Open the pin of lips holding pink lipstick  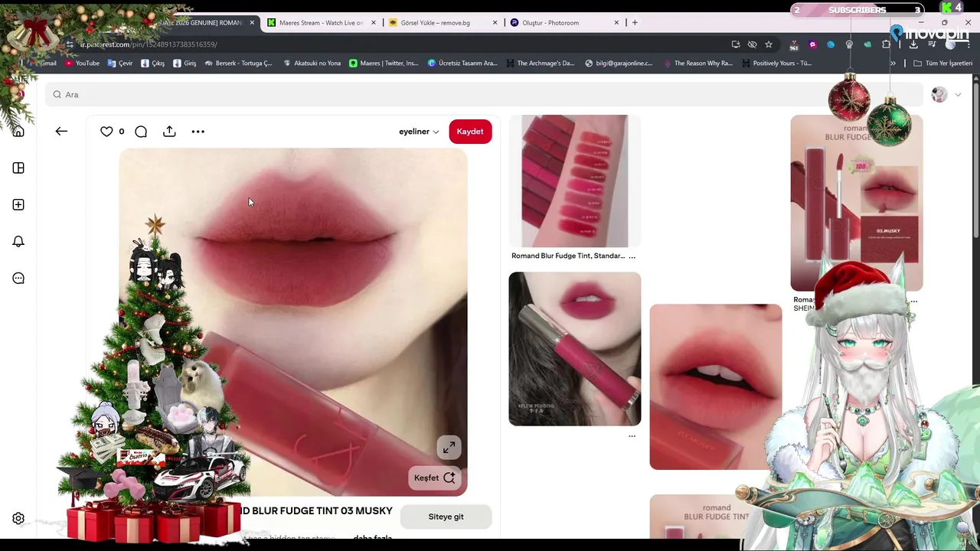tap(575, 349)
